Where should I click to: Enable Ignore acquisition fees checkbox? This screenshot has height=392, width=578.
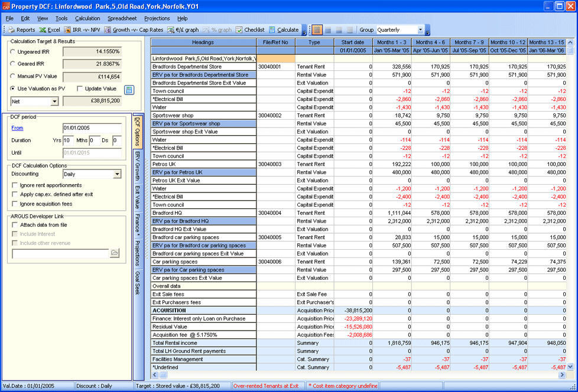(15, 204)
